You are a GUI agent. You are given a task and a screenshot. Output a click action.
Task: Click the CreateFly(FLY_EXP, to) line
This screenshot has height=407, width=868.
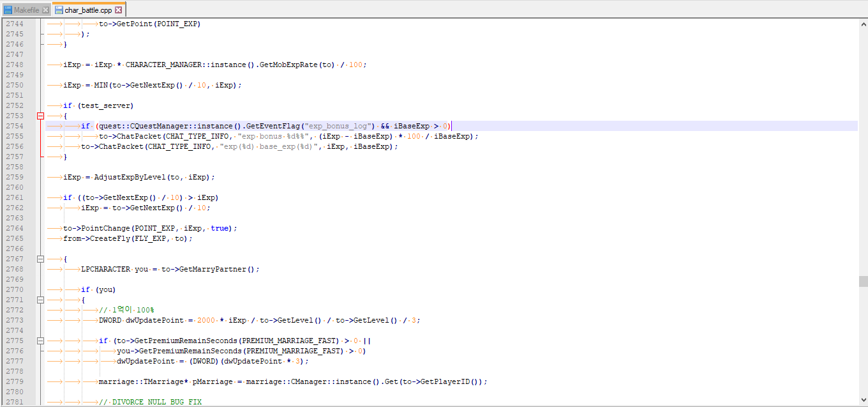[x=128, y=238]
